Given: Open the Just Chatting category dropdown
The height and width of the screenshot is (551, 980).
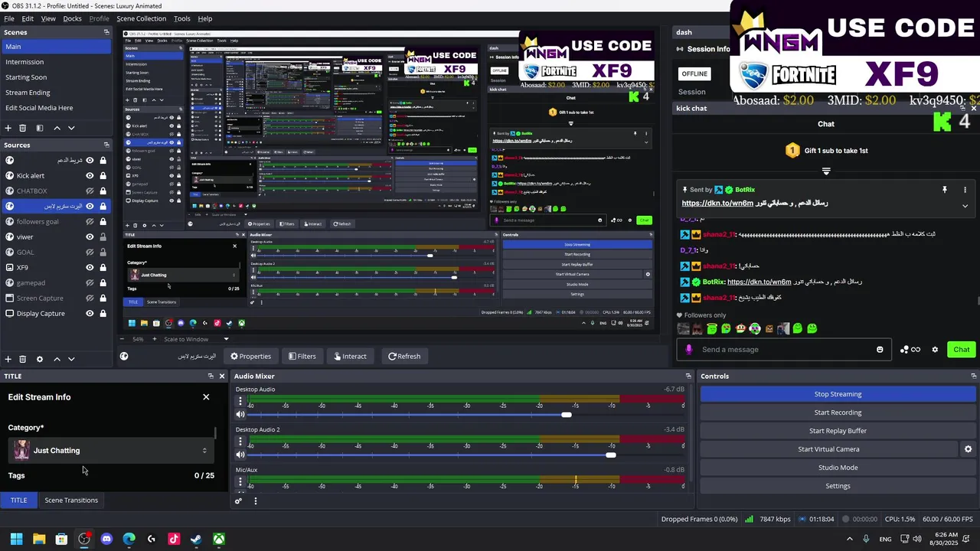Looking at the screenshot, I should point(110,450).
